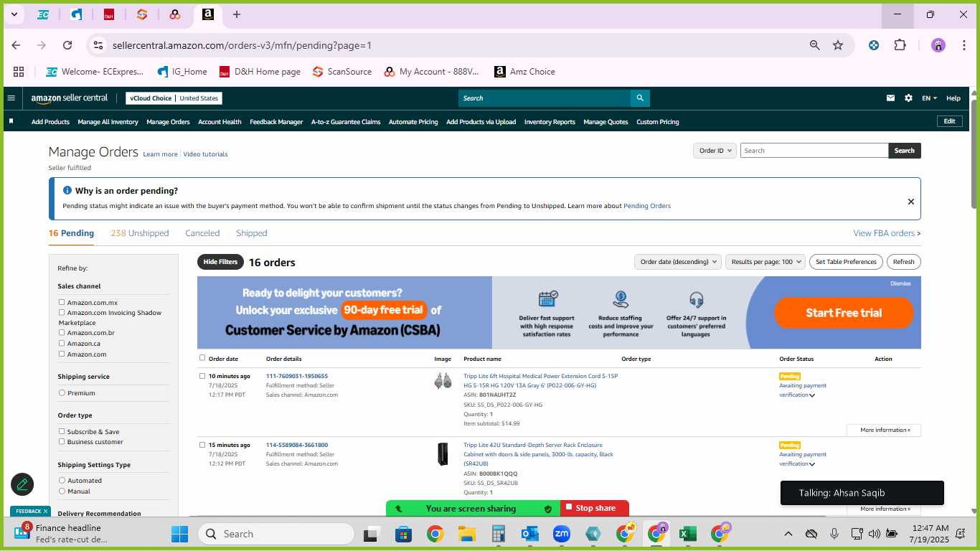The height and width of the screenshot is (551, 980).
Task: Select order 111-7609031-1950655 checkbox
Action: 202,376
